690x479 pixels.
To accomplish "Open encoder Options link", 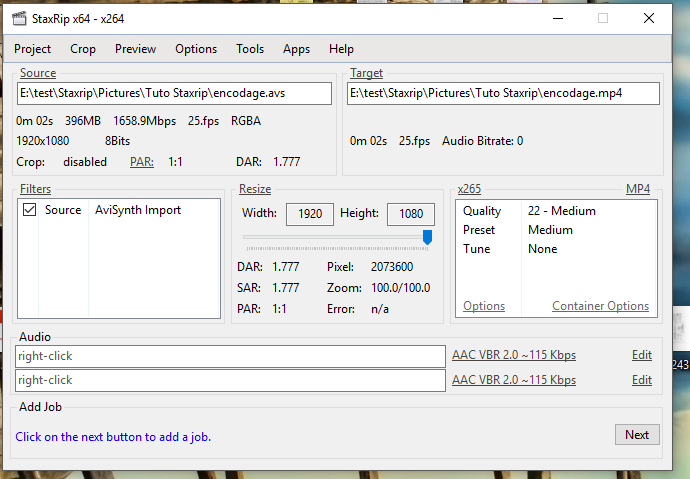I will pyautogui.click(x=484, y=306).
